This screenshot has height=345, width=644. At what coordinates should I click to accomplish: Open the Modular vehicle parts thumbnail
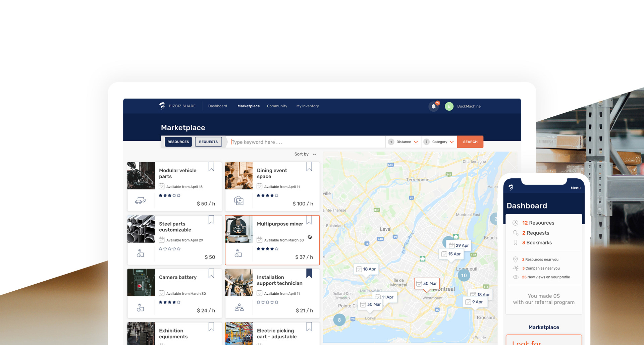(x=141, y=176)
